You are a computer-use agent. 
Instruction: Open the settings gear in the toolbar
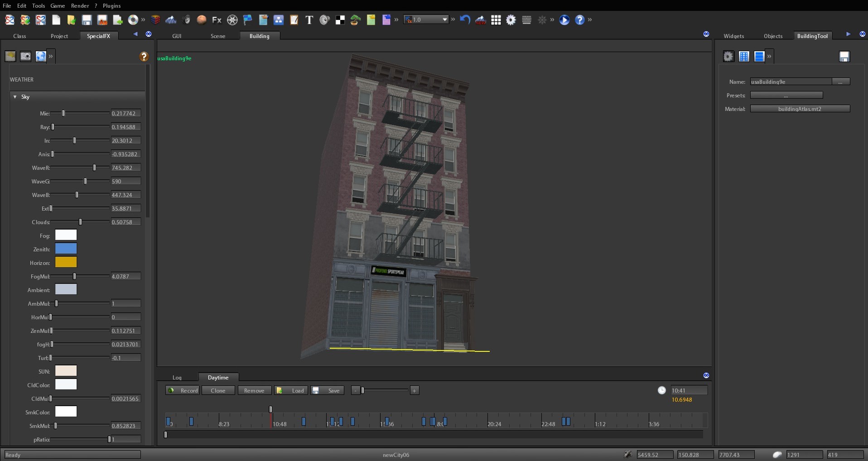point(511,20)
